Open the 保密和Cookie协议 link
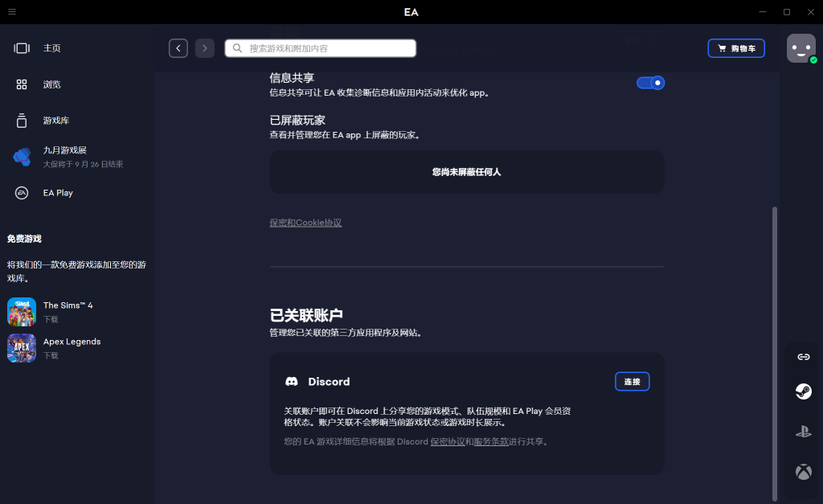 point(305,223)
